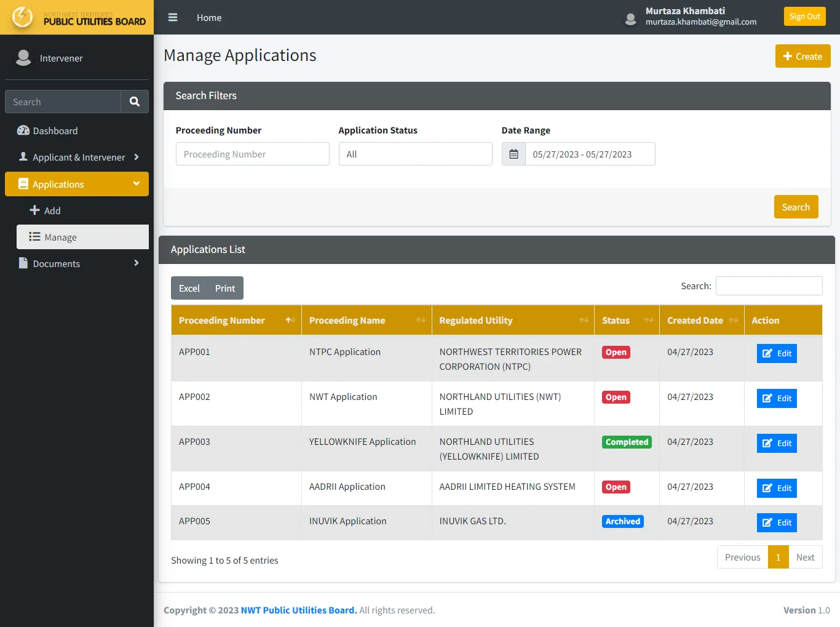The height and width of the screenshot is (627, 840).
Task: Export the applications list to Excel
Action: click(x=189, y=288)
